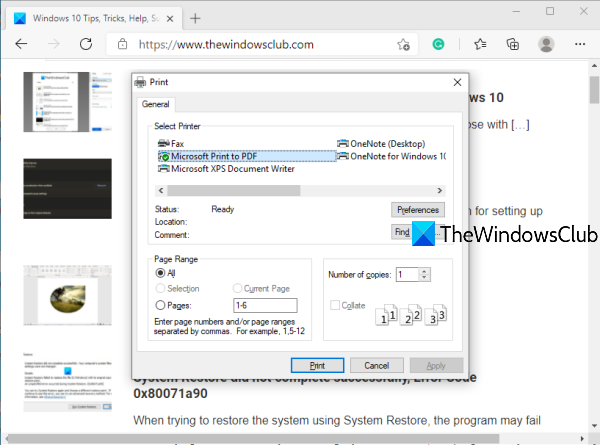
Task: Click the printer list left scroll arrow
Action: [x=161, y=191]
